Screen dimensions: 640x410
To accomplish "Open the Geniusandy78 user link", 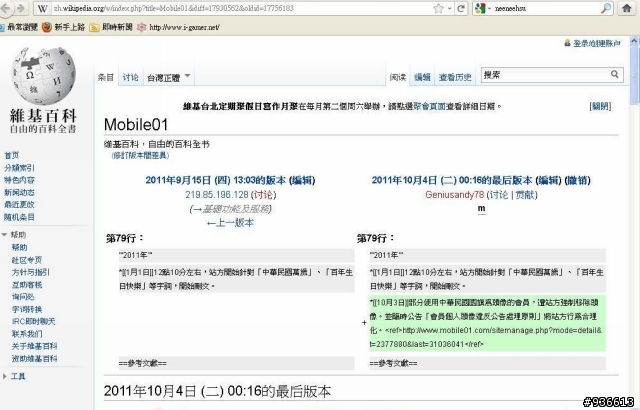I will pos(454,195).
